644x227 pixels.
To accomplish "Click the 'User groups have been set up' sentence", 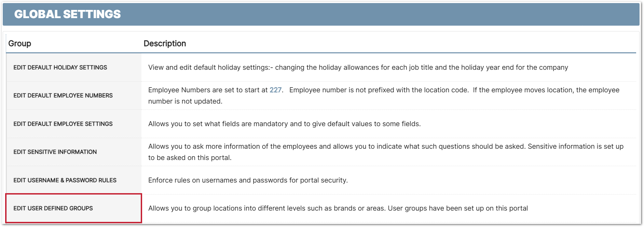I will (x=458, y=208).
